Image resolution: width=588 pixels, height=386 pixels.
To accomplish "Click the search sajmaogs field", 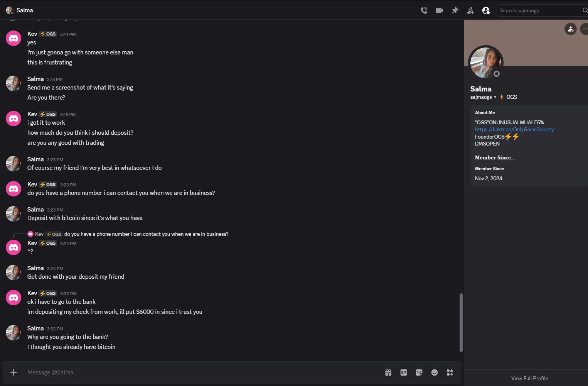I will point(540,10).
